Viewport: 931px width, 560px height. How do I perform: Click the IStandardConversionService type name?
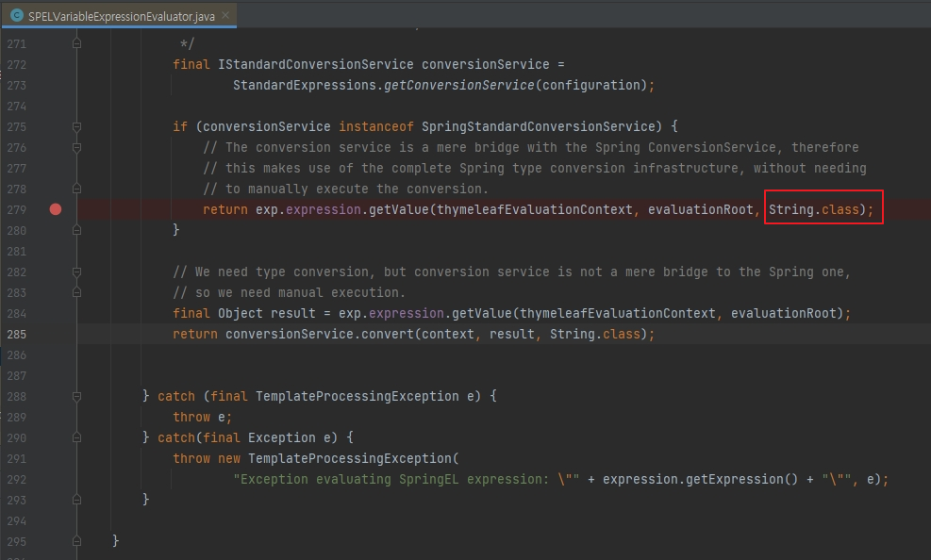coord(316,65)
